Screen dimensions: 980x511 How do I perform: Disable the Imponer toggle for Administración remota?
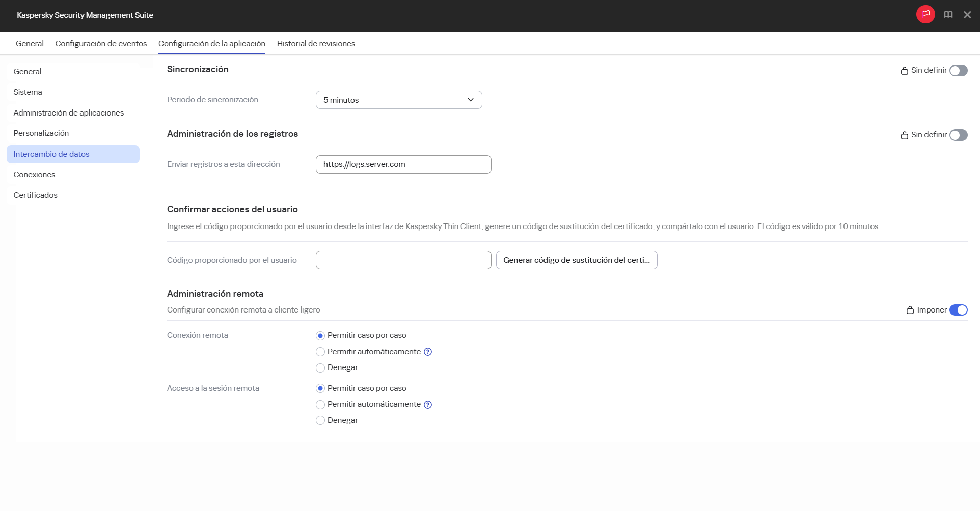pyautogui.click(x=959, y=310)
